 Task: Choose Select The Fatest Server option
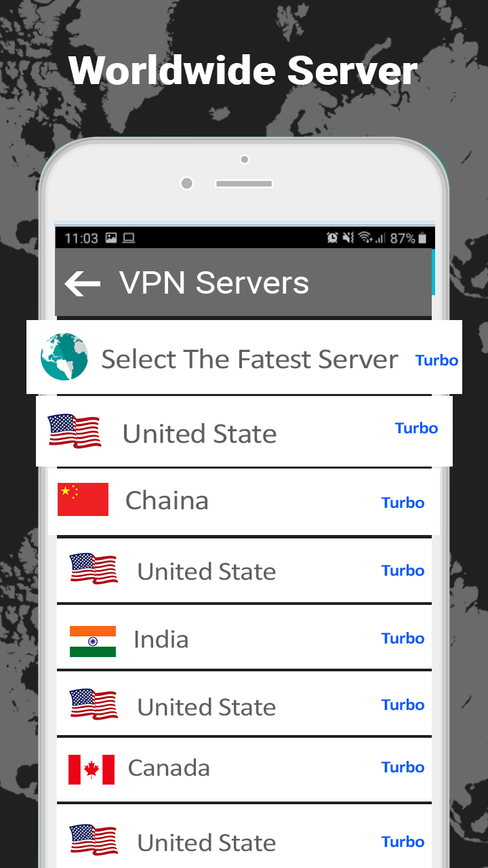pyautogui.click(x=244, y=357)
